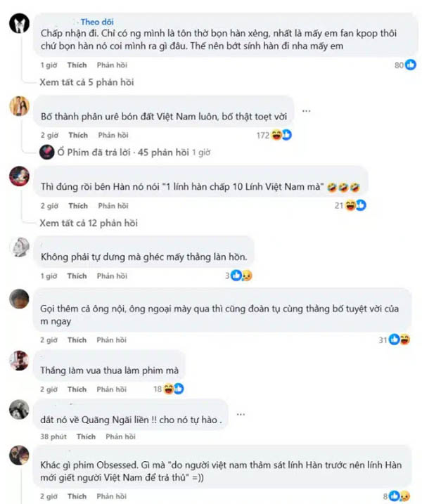Expand "Xem tất cả 12 phản hồi"

pos(89,223)
